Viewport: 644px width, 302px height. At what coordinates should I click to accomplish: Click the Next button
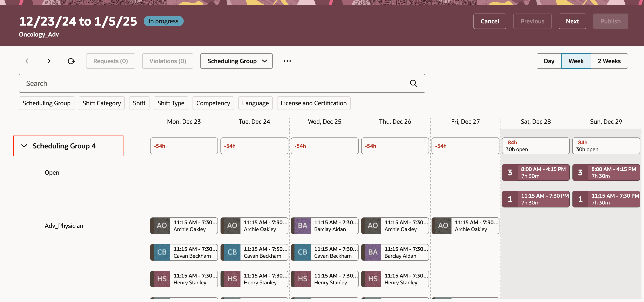(x=572, y=21)
